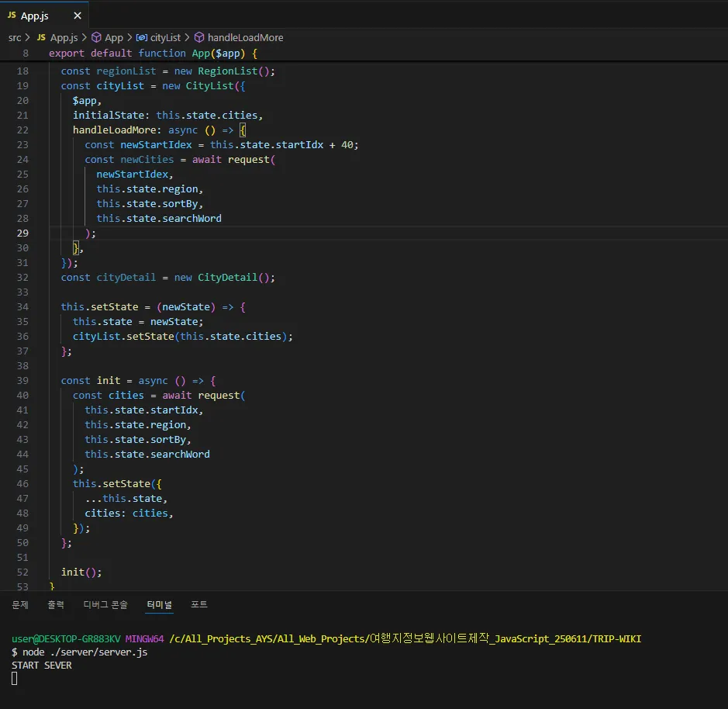Open the src folder breadcrumb
The height and width of the screenshot is (709, 728).
pyautogui.click(x=15, y=38)
